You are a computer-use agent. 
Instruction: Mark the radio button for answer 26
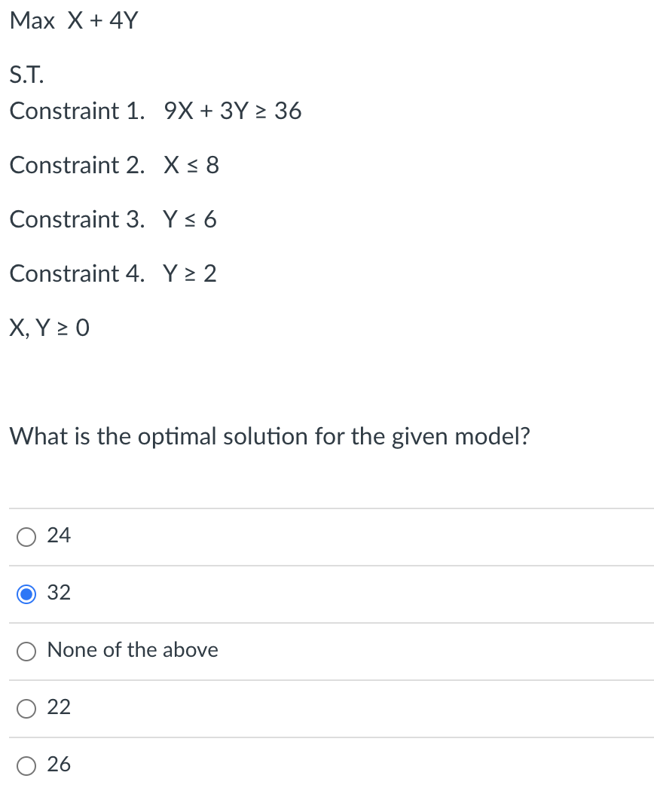point(26,766)
